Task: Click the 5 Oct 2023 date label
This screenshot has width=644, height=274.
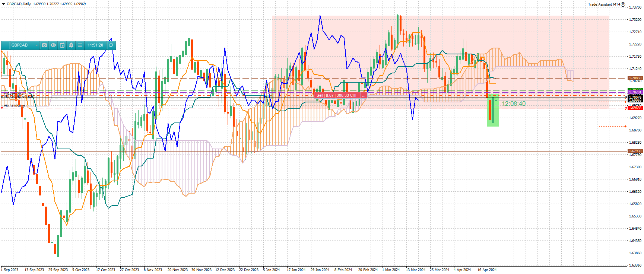Action: 81,270
